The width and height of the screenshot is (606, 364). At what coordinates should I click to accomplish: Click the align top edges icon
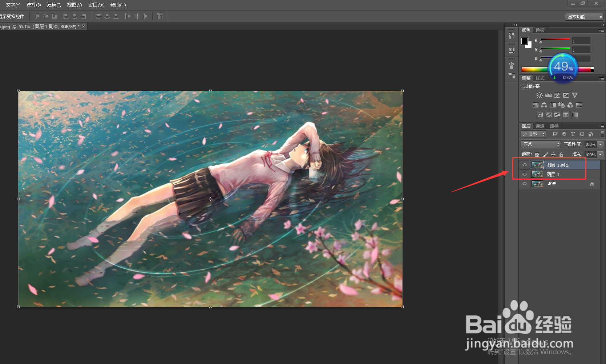[37, 16]
